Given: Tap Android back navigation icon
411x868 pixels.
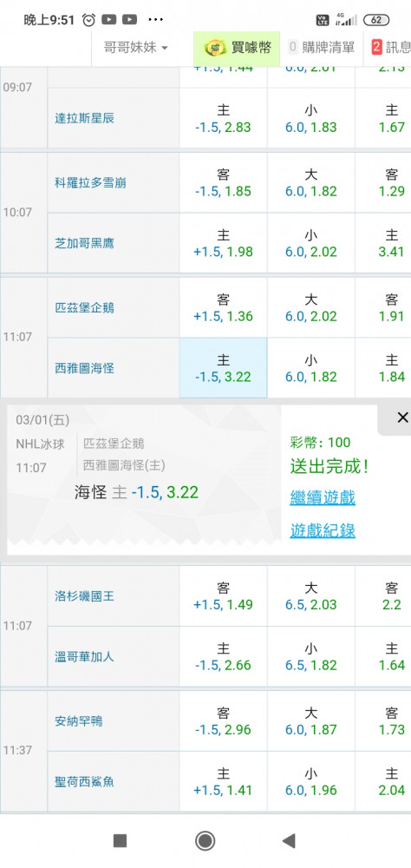Looking at the screenshot, I should (x=288, y=841).
